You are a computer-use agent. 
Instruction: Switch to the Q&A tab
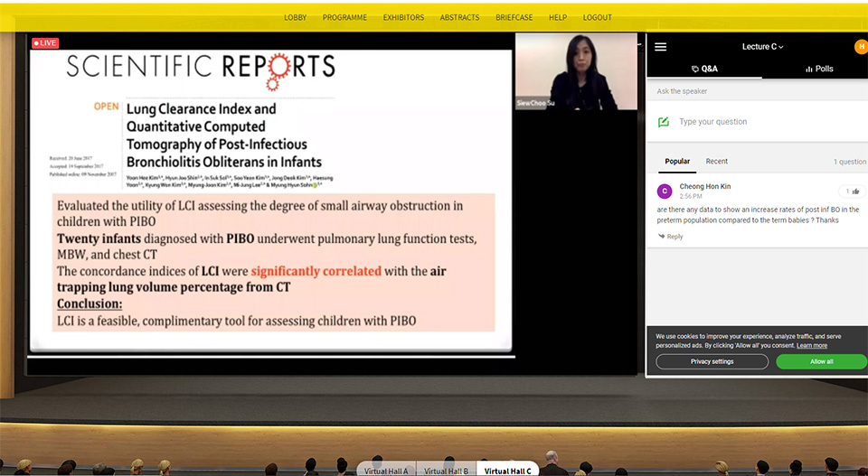[704, 69]
